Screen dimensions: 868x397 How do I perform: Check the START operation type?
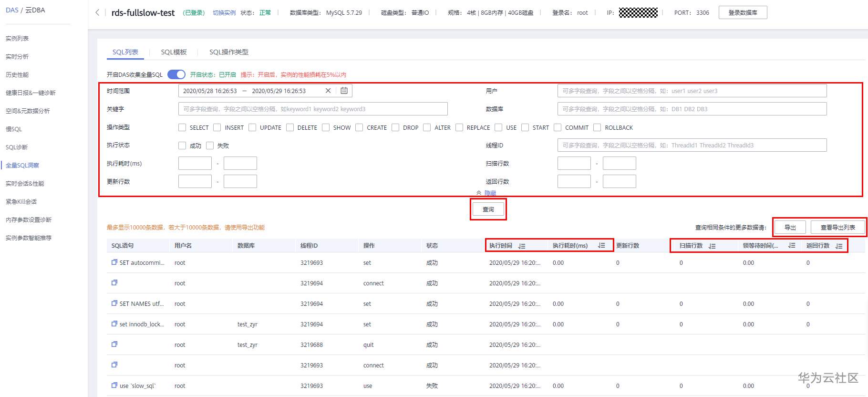525,127
